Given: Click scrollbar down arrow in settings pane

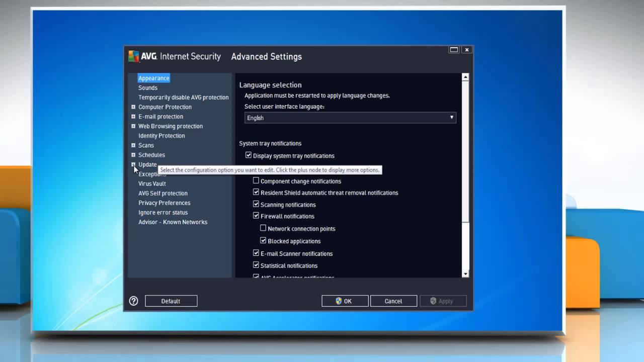Looking at the screenshot, I should click(x=465, y=274).
